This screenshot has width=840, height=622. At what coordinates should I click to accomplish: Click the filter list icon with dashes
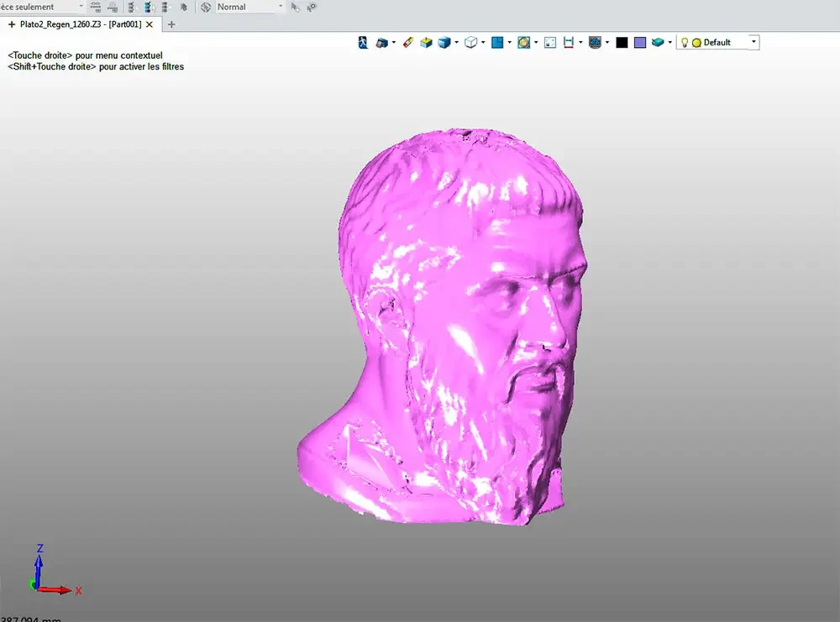coord(96,7)
